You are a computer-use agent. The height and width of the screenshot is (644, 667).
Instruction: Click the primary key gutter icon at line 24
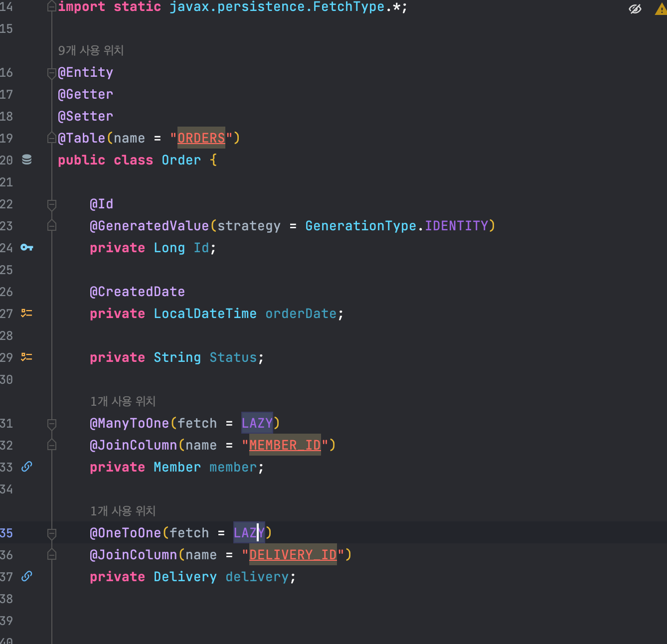pos(27,247)
